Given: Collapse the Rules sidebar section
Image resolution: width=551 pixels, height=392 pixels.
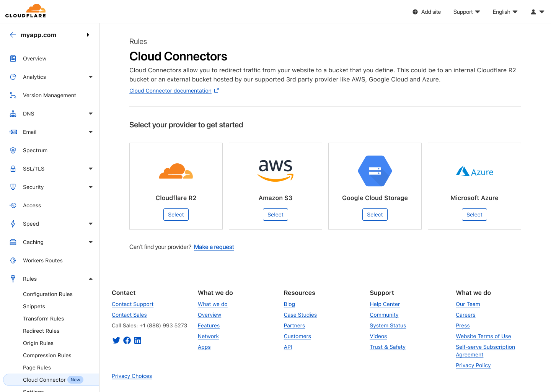Looking at the screenshot, I should click(91, 279).
